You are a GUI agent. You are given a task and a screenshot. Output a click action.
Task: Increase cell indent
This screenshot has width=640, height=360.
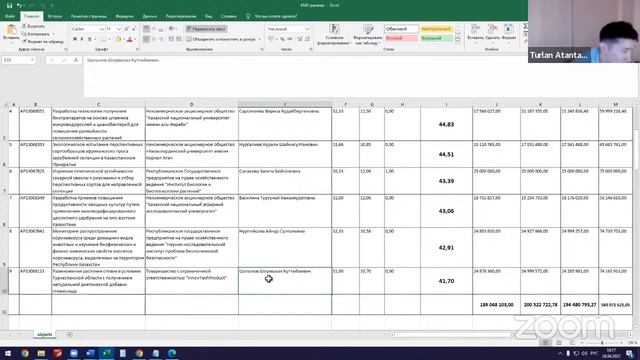[179, 39]
